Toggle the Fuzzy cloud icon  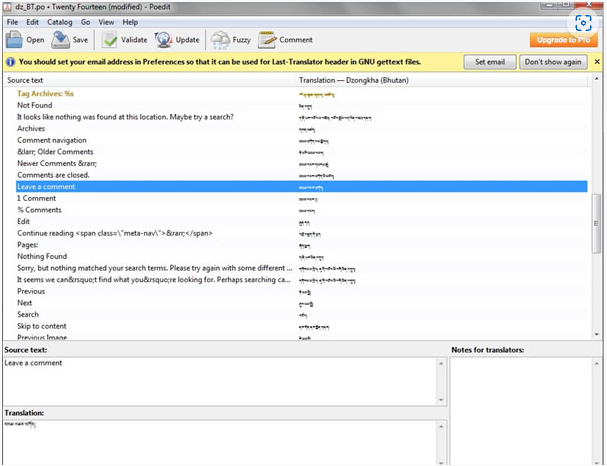pos(220,40)
